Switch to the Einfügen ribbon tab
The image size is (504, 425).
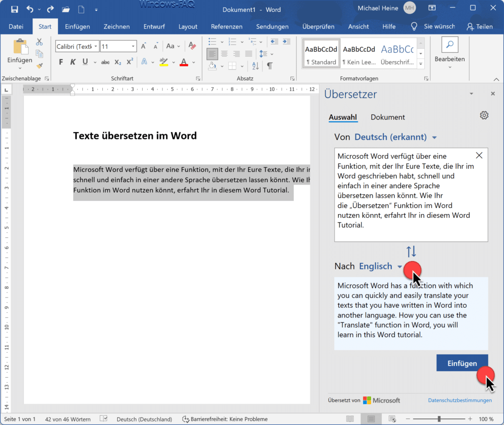pos(77,27)
